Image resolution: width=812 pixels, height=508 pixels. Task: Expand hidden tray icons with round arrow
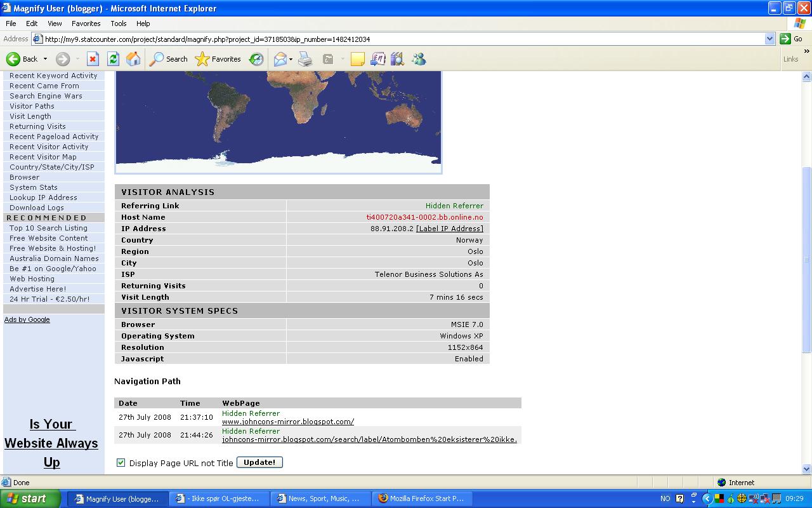tap(707, 498)
